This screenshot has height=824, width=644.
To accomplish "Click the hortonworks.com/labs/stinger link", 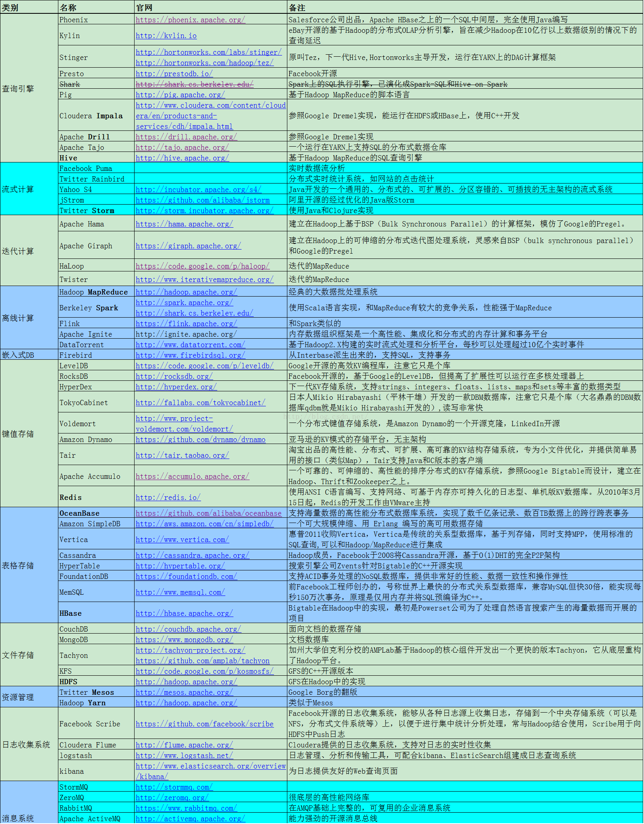I will tap(209, 52).
